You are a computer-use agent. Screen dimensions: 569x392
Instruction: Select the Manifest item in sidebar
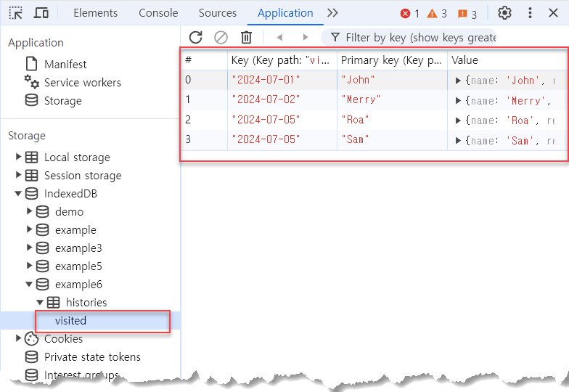(65, 65)
